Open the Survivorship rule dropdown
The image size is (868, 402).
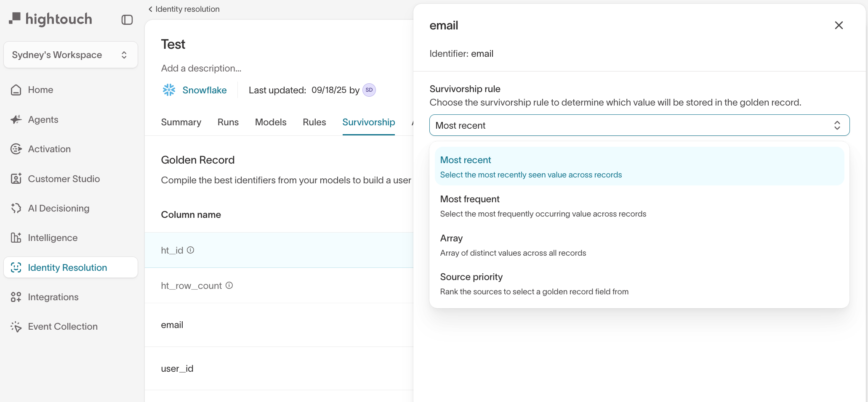639,125
